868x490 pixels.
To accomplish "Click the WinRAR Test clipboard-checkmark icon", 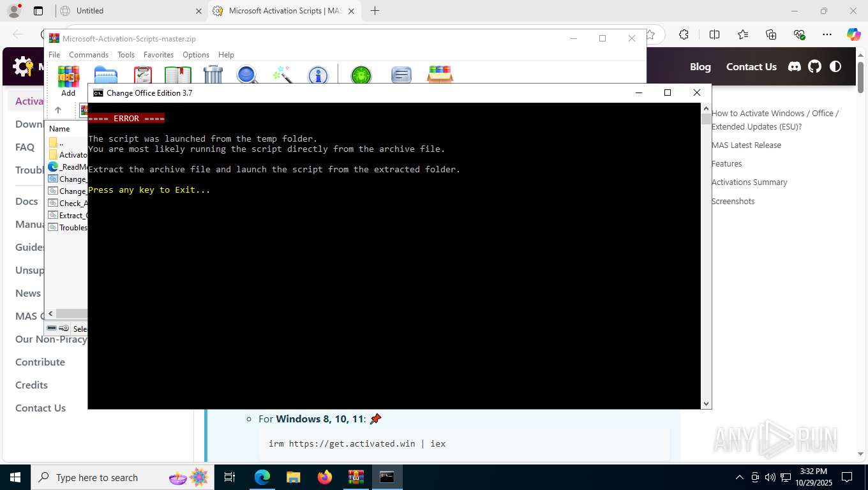I will coord(143,75).
